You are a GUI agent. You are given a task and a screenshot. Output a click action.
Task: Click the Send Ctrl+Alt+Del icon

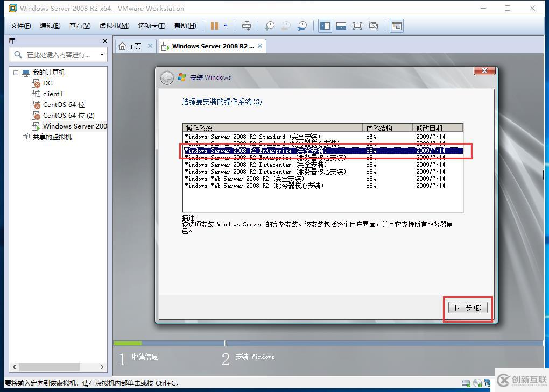[247, 25]
